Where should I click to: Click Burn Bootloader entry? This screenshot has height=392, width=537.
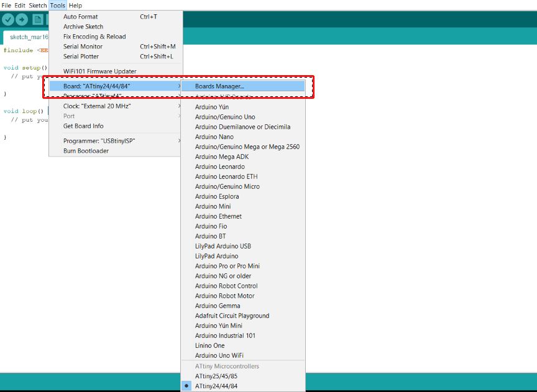pyautogui.click(x=116, y=150)
